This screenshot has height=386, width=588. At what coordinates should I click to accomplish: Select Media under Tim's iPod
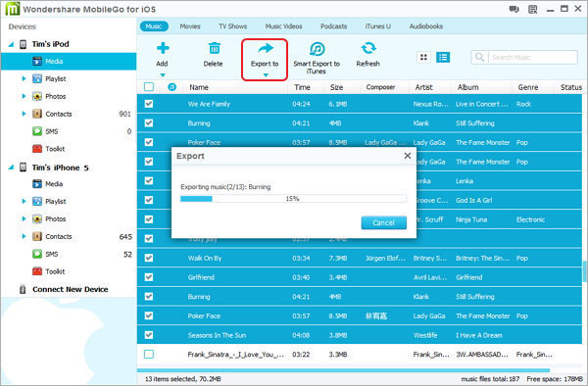[69, 61]
